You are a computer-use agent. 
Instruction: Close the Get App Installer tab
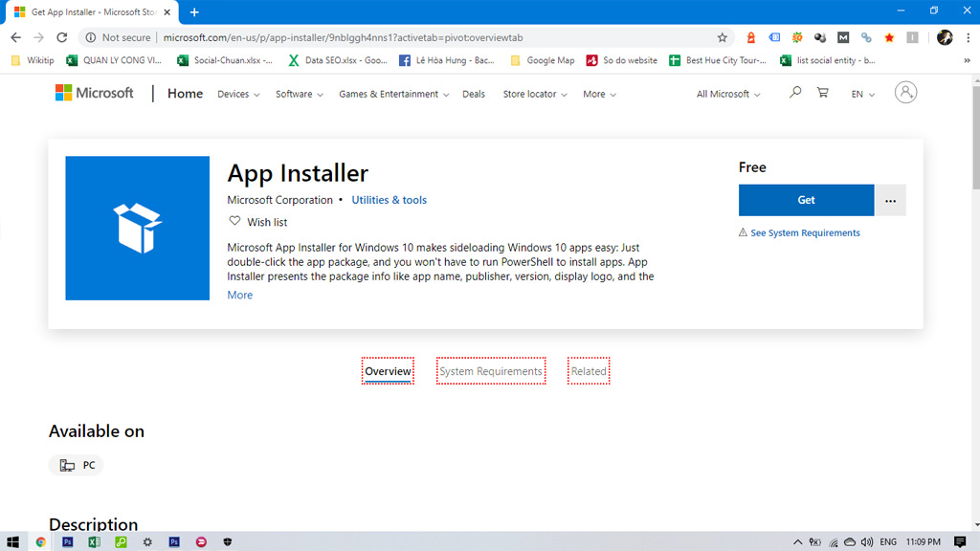167,11
